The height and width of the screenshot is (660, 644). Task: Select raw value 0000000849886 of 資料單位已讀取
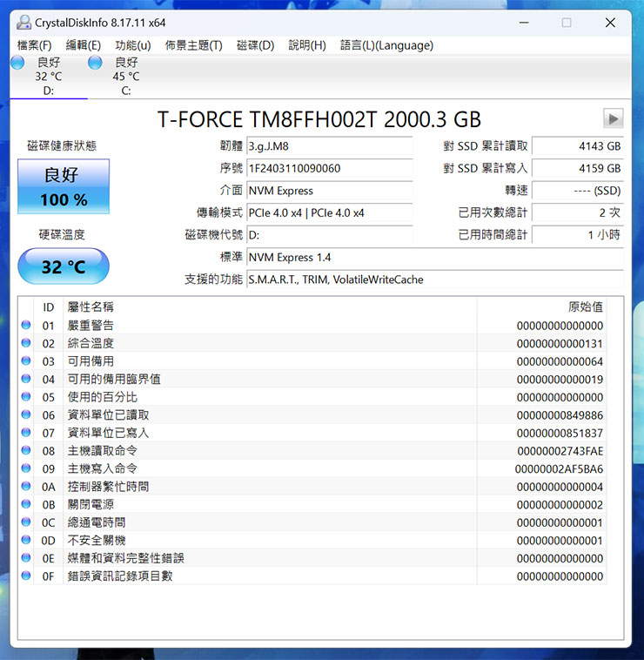coord(560,415)
